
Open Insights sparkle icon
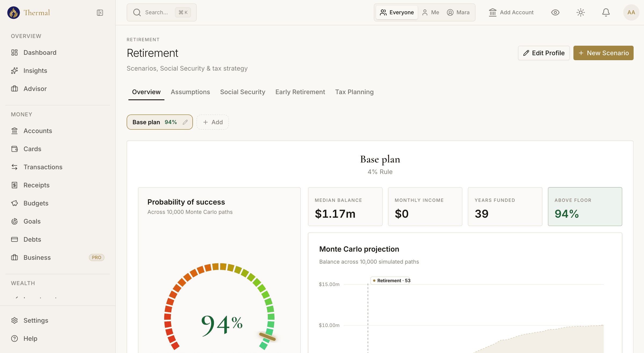tap(14, 71)
